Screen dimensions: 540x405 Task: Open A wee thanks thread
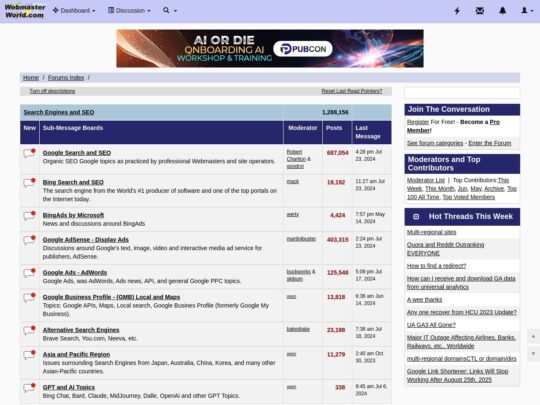coord(424,300)
